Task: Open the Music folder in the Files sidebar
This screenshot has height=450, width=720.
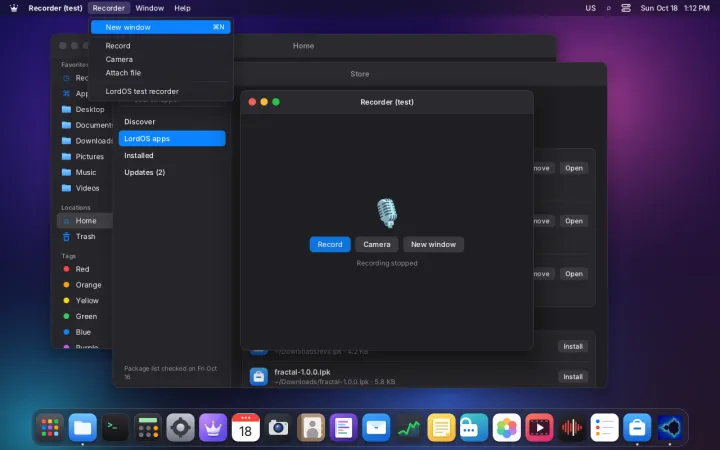Action: (85, 172)
